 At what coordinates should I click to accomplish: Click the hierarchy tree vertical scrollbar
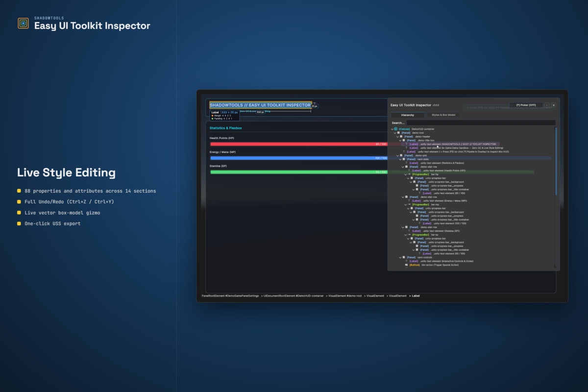556,162
